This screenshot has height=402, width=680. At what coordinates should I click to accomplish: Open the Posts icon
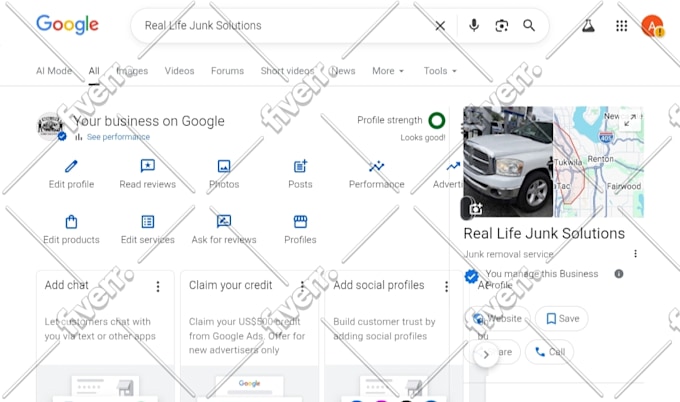(300, 166)
